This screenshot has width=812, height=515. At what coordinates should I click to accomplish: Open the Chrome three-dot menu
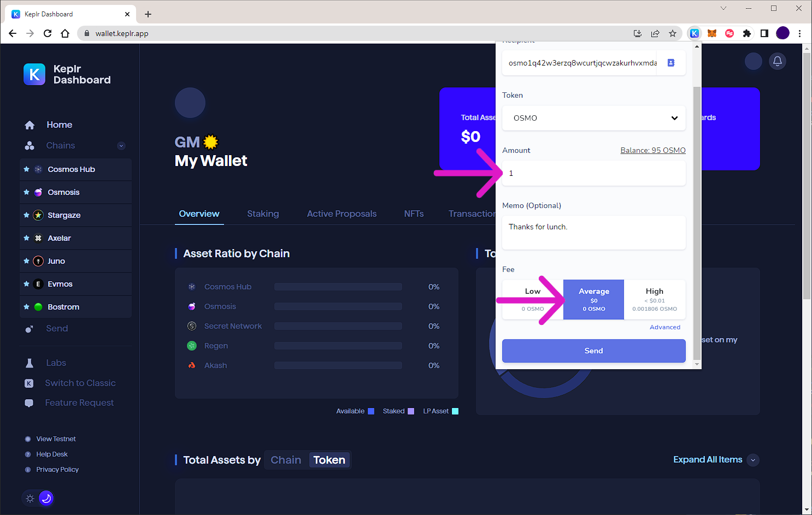tap(799, 33)
